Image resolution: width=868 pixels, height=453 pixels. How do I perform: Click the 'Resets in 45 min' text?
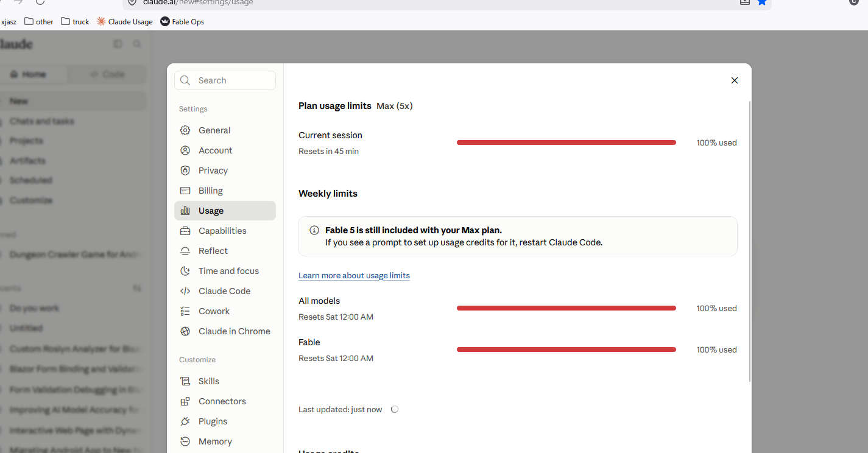pos(328,151)
